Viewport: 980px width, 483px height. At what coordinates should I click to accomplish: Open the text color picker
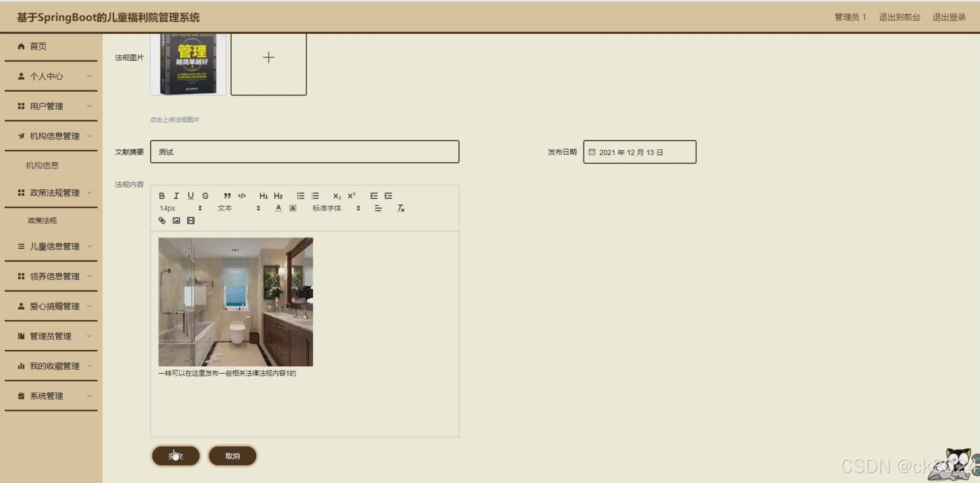(x=279, y=208)
